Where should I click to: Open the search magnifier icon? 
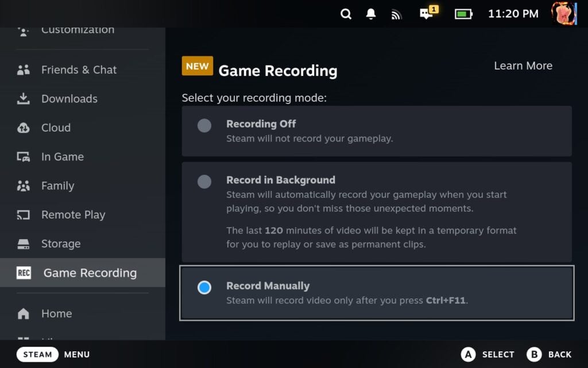point(346,13)
